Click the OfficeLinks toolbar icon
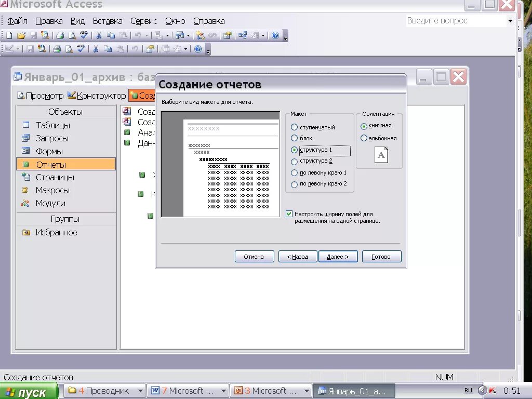Screen dimensions: 532x399 (158, 35)
